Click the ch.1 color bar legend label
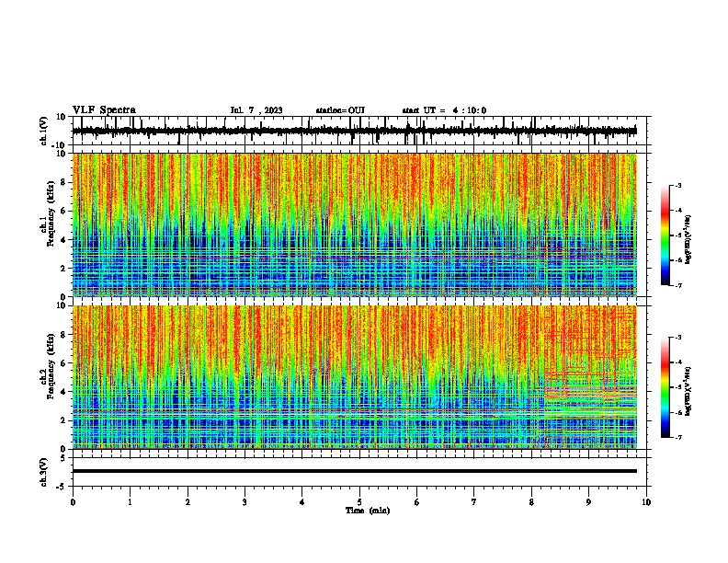The height and width of the screenshot is (563, 728). point(688,239)
